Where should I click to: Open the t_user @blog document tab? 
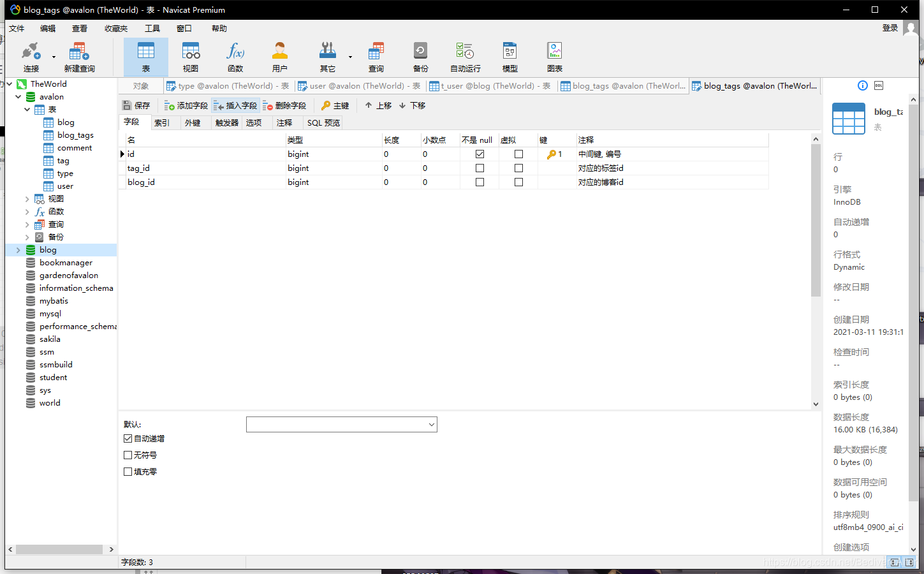click(x=490, y=86)
